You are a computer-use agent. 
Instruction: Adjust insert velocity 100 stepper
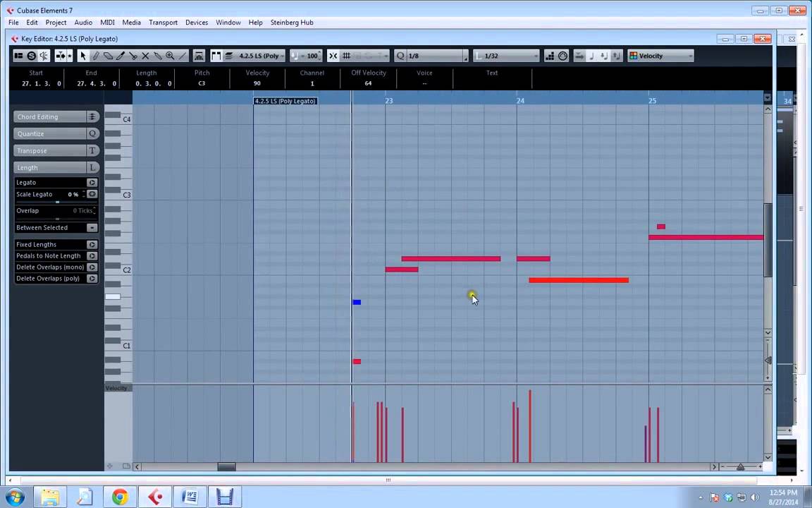pyautogui.click(x=319, y=56)
